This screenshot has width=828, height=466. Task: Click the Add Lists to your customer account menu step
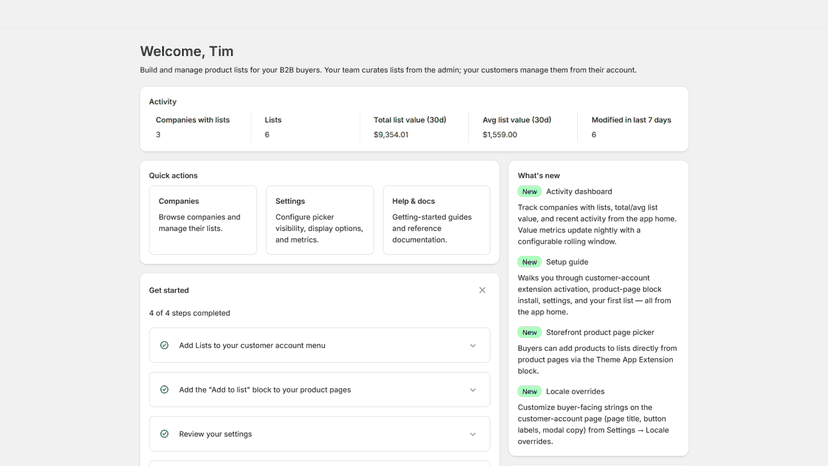(x=319, y=345)
